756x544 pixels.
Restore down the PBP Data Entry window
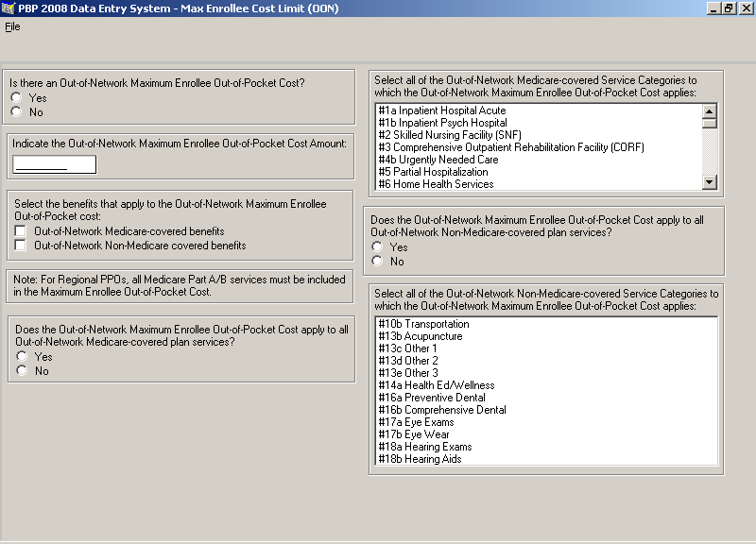click(x=728, y=8)
